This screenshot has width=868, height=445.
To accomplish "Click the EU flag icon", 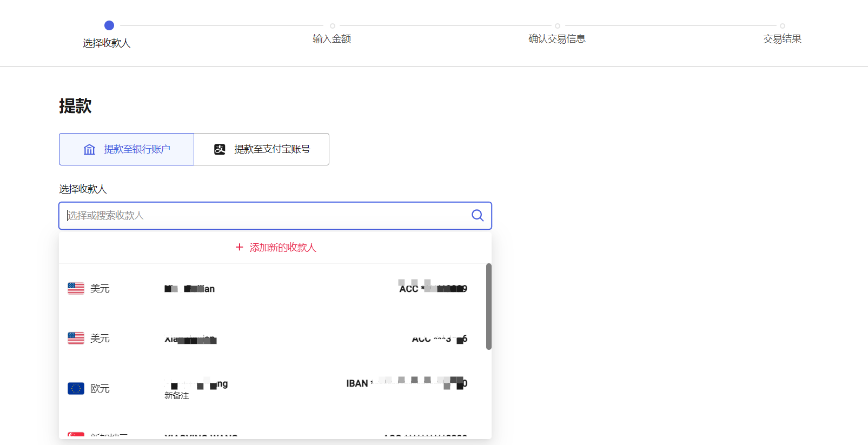I will point(76,388).
